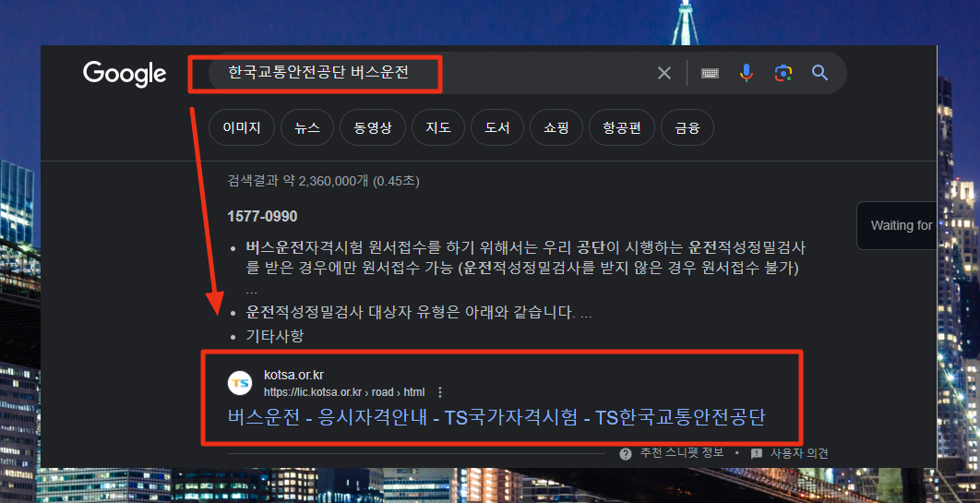Open the three-dot menu beside lic.kotsa.or.kr URL
The width and height of the screenshot is (980, 503).
(x=440, y=392)
